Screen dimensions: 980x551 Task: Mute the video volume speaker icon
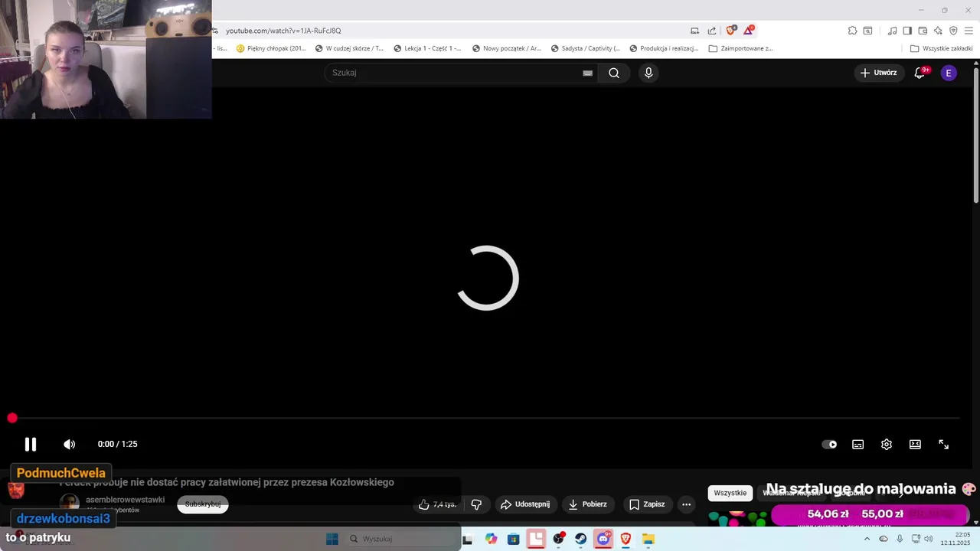click(69, 444)
